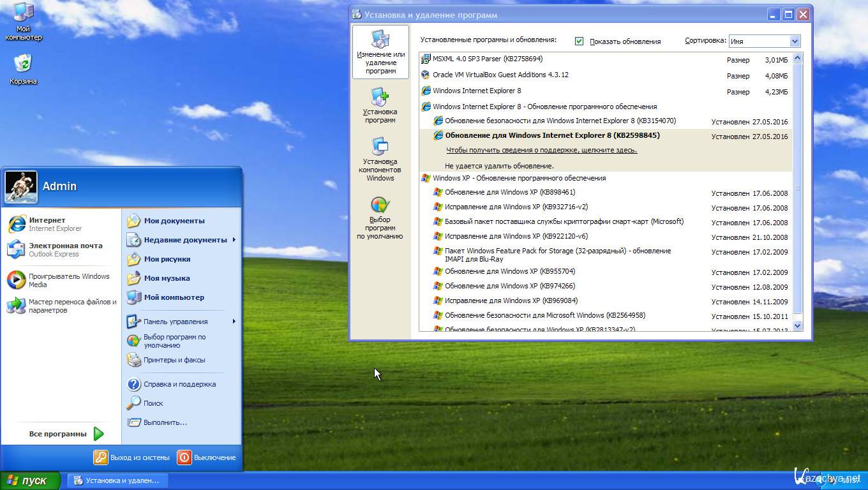This screenshot has height=490, width=868.
Task: Select Windows Feature Pack for Storage entry
Action: click(x=605, y=255)
